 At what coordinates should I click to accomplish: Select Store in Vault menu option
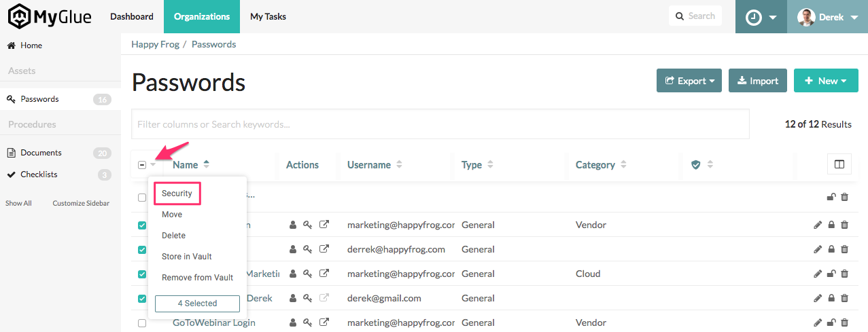(187, 257)
